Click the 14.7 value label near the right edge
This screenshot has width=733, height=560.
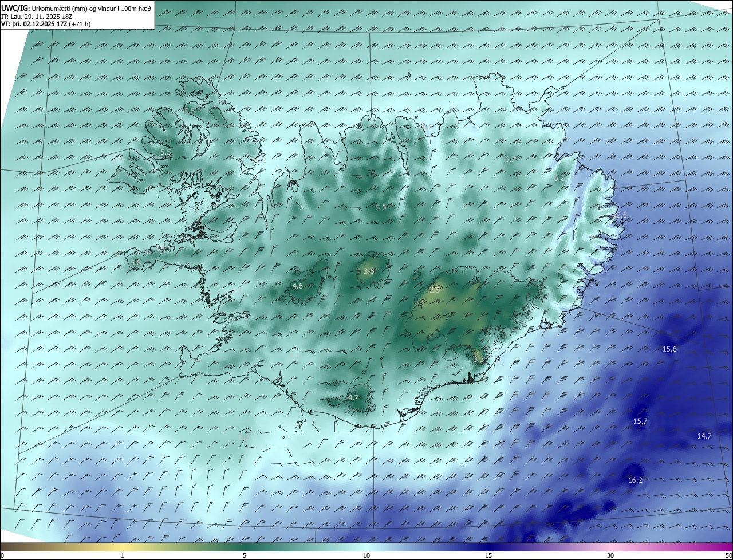[x=704, y=436]
